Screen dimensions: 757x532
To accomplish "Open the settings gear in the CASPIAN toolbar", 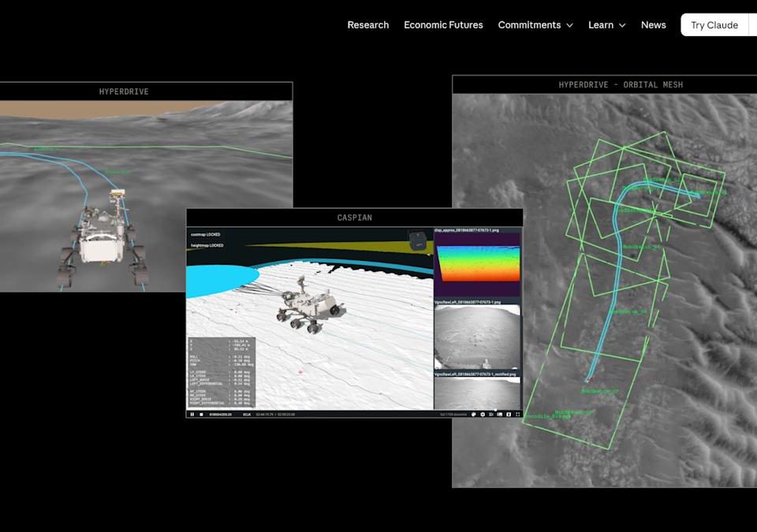I will (x=483, y=414).
